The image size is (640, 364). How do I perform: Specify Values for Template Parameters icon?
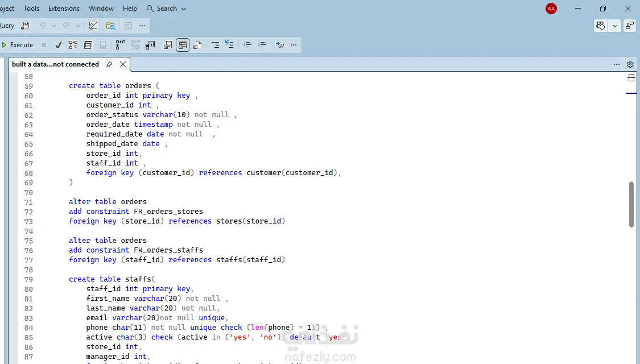279,45
